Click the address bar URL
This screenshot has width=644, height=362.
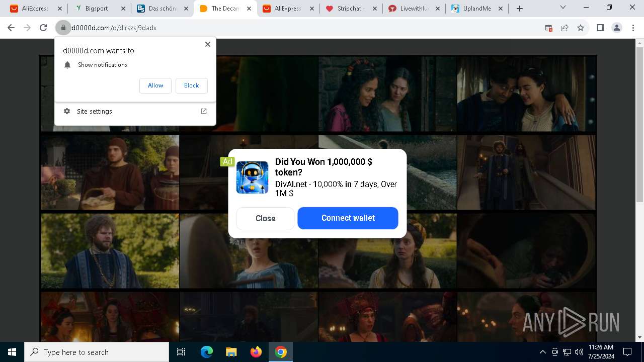click(114, 28)
